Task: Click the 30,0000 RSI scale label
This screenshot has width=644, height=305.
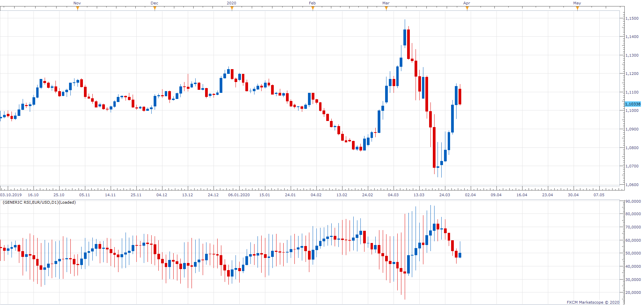Action: tap(633, 280)
